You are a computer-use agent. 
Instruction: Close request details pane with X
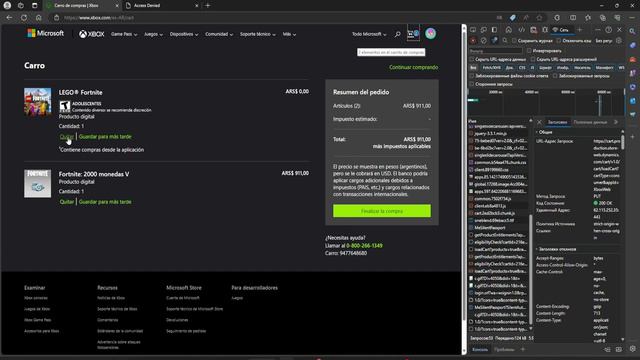pos(539,122)
